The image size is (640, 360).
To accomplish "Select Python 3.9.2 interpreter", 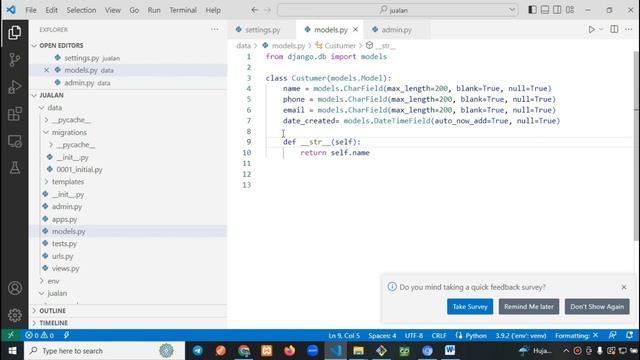I will [521, 336].
